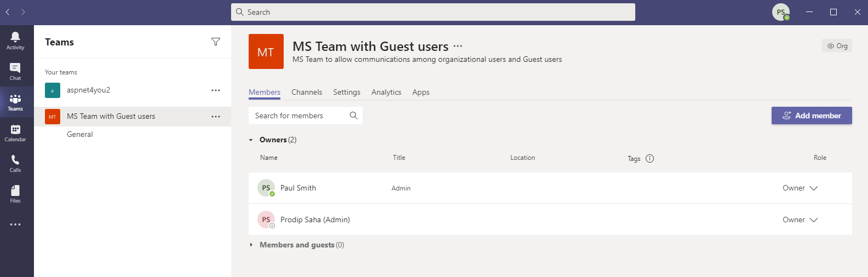The width and height of the screenshot is (868, 277).
Task: Click the Search for members field
Action: 298,116
